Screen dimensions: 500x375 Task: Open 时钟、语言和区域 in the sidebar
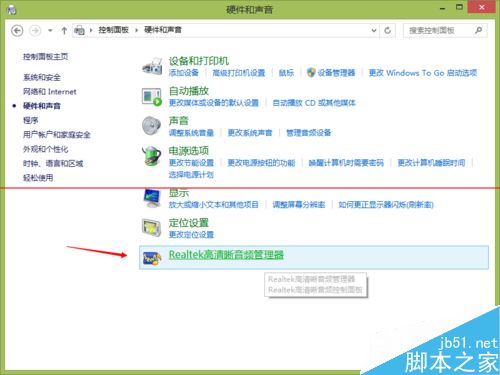coord(53,163)
